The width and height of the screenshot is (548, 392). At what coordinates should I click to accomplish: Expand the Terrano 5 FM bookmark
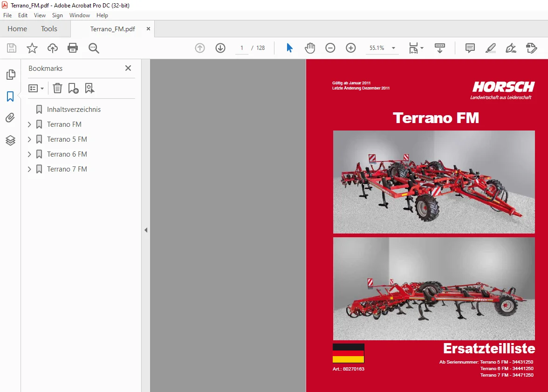click(29, 139)
